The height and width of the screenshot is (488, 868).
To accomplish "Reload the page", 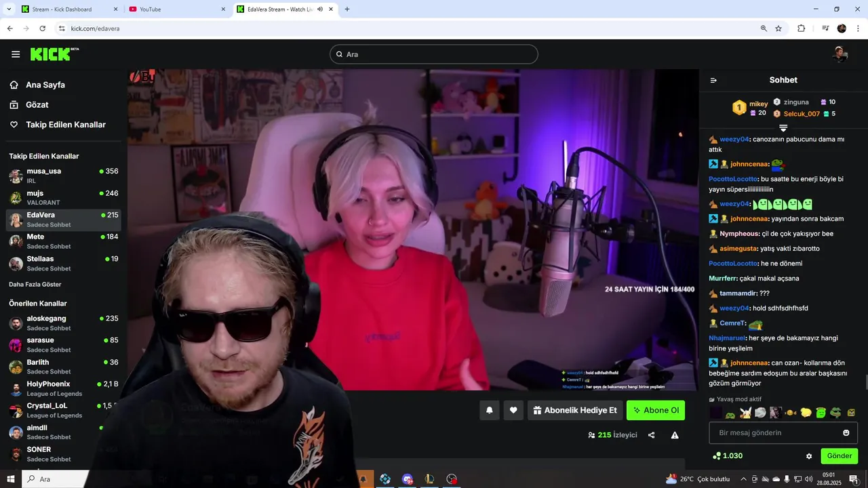I will point(42,28).
